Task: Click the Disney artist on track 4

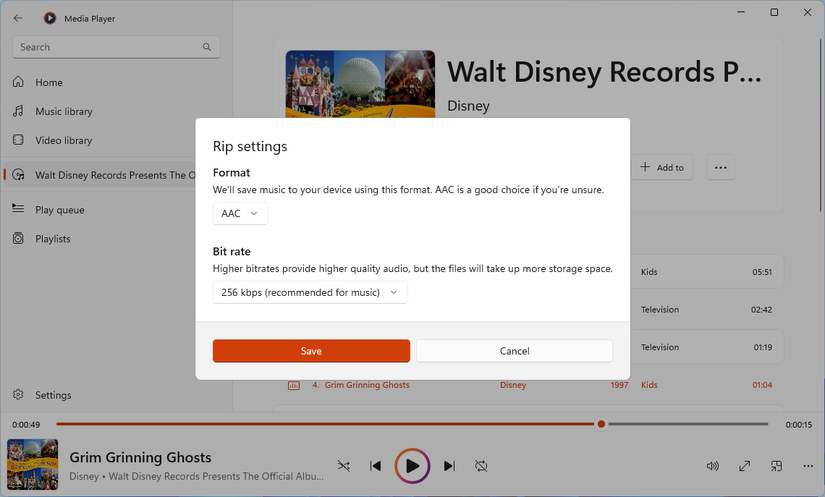Action: [513, 385]
